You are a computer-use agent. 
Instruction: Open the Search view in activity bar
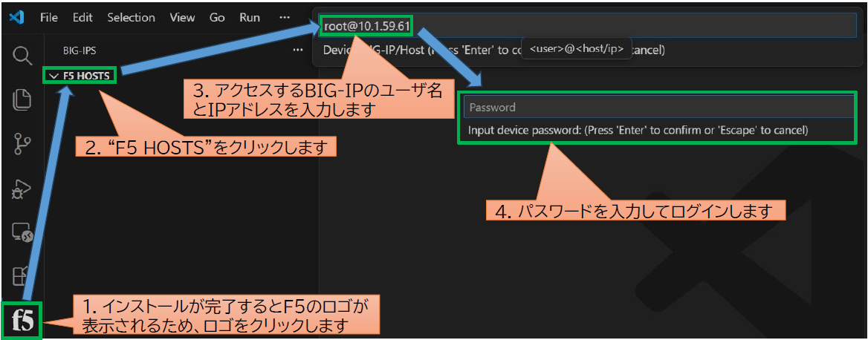21,55
